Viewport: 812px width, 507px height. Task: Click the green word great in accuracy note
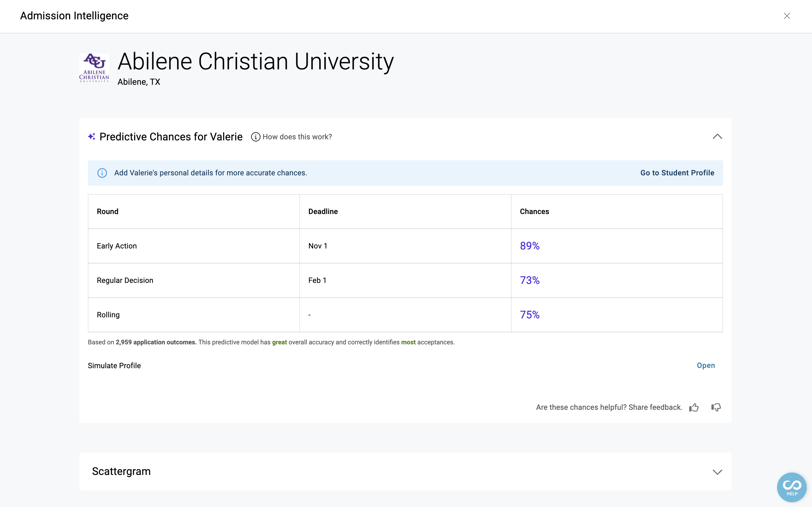click(x=279, y=342)
